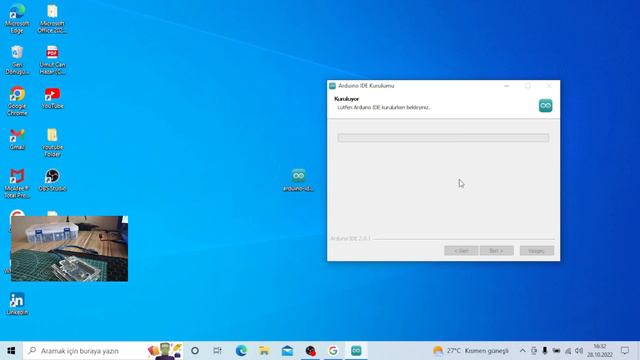Open the volume speaker tray icon
This screenshot has width=640, height=360.
click(579, 351)
